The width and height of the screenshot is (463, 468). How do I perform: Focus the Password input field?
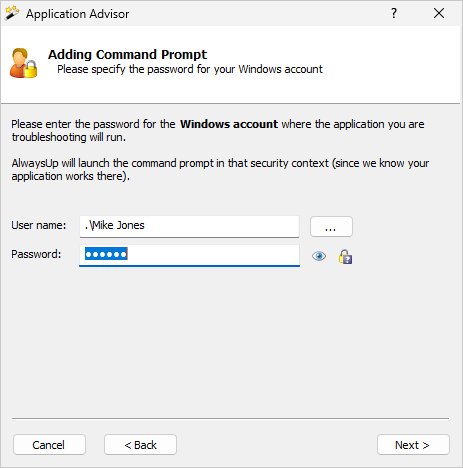click(x=189, y=255)
